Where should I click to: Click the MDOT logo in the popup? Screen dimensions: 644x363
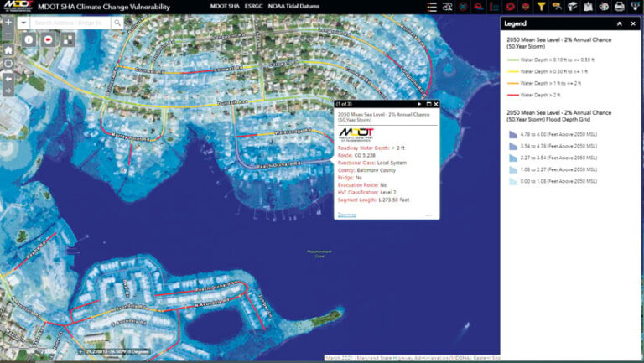pyautogui.click(x=356, y=134)
